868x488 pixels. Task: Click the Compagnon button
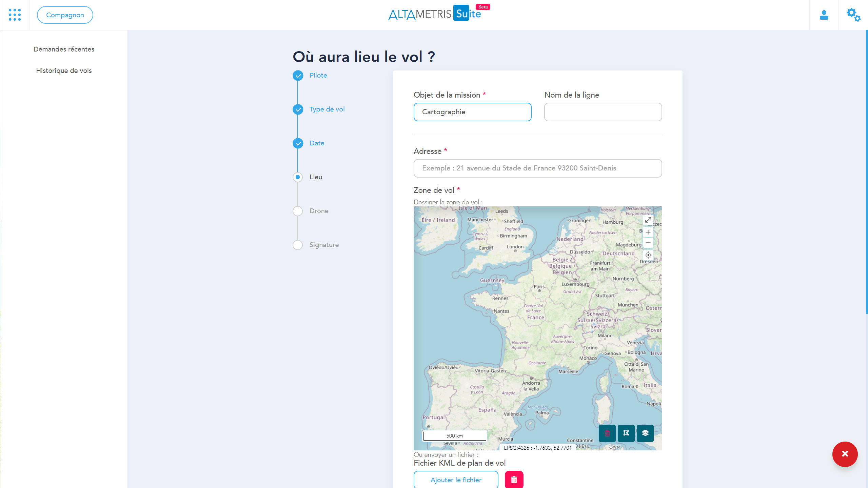pyautogui.click(x=65, y=15)
